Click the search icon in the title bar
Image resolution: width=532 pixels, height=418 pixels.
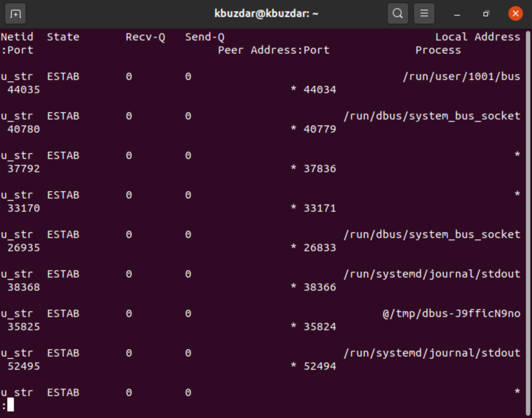[398, 14]
